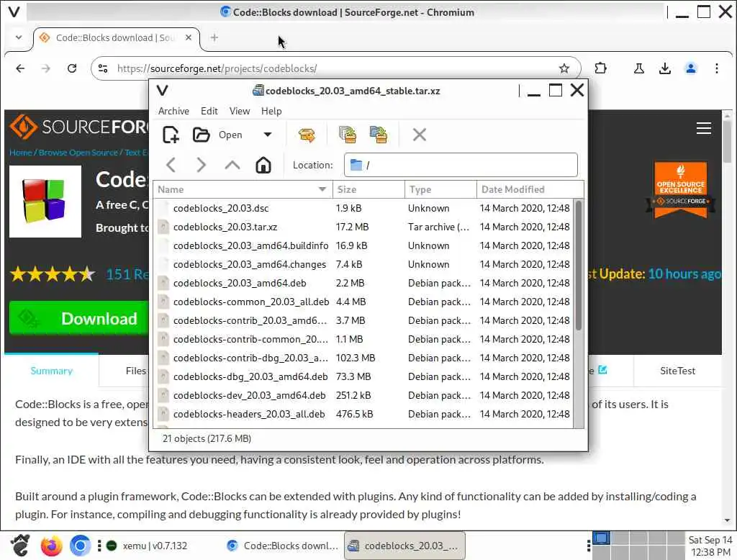Image resolution: width=737 pixels, height=560 pixels.
Task: Select codeblocks_20.03_amd64.changes row
Action: [x=363, y=265]
